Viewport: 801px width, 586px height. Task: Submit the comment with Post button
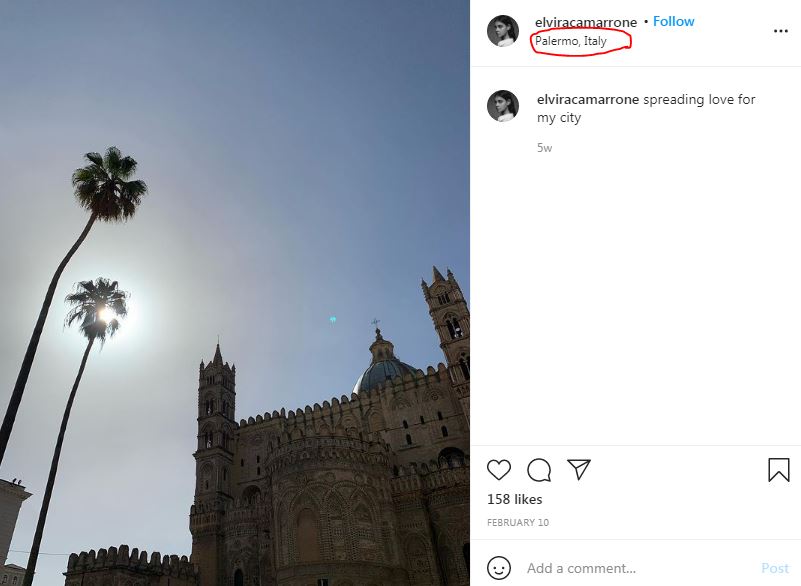coord(775,568)
